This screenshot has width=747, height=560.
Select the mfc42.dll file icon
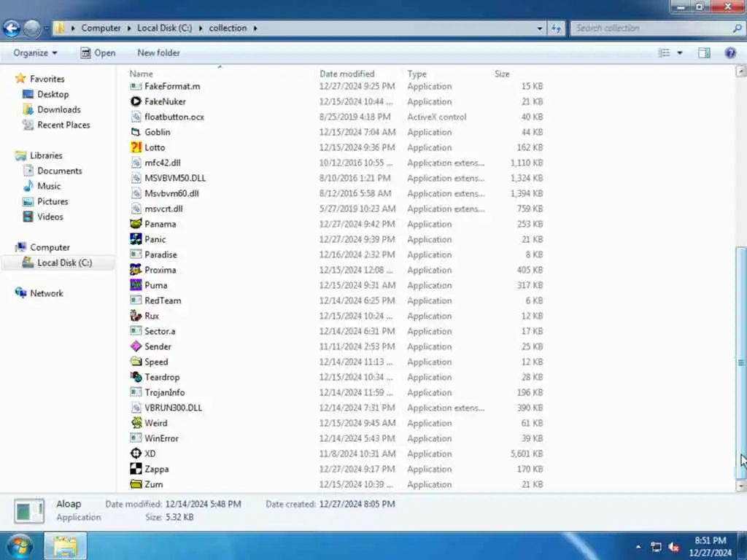136,163
